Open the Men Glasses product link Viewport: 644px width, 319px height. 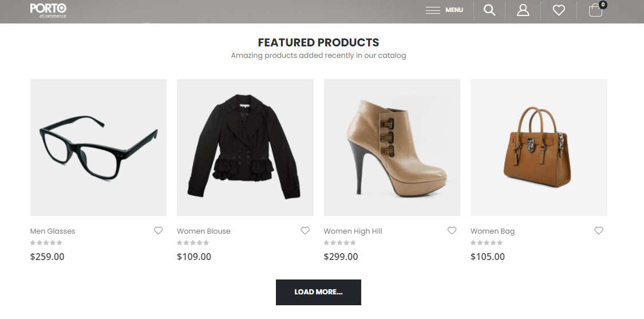pos(53,231)
